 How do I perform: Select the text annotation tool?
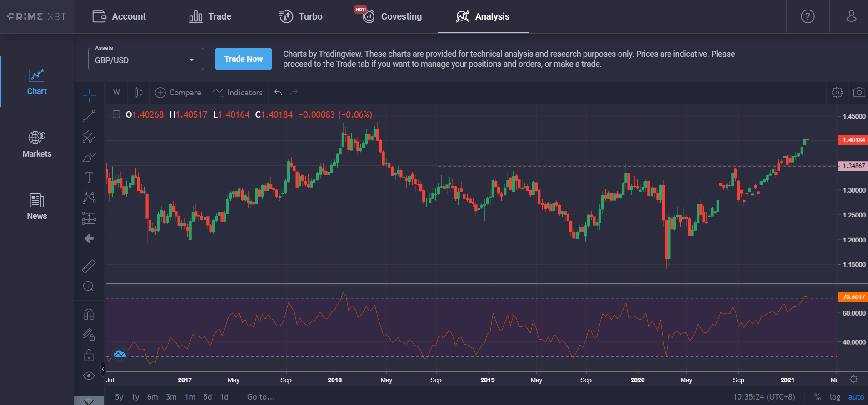click(89, 177)
